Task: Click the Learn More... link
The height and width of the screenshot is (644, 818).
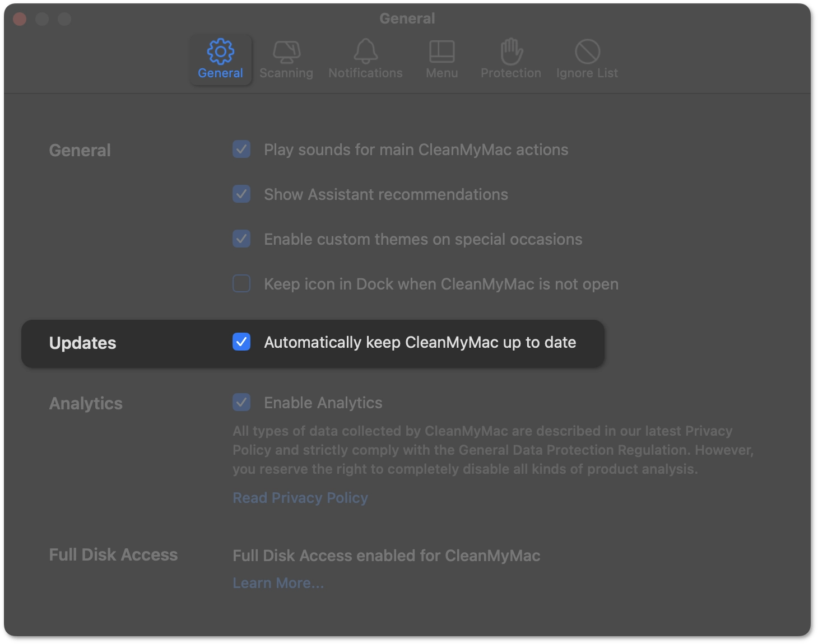Action: [x=278, y=583]
